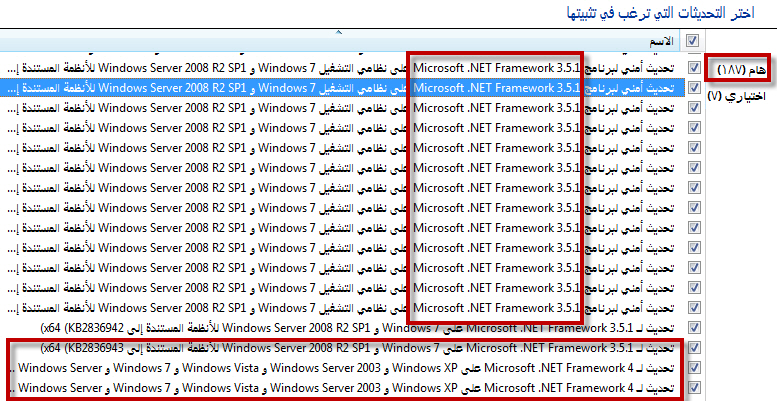This screenshot has width=777, height=401.
Task: Toggle the checkbox directly below the highlighted row
Action: tap(694, 108)
